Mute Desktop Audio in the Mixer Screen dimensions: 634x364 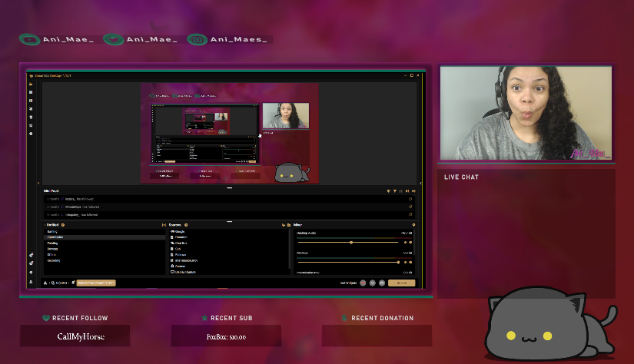(406, 243)
